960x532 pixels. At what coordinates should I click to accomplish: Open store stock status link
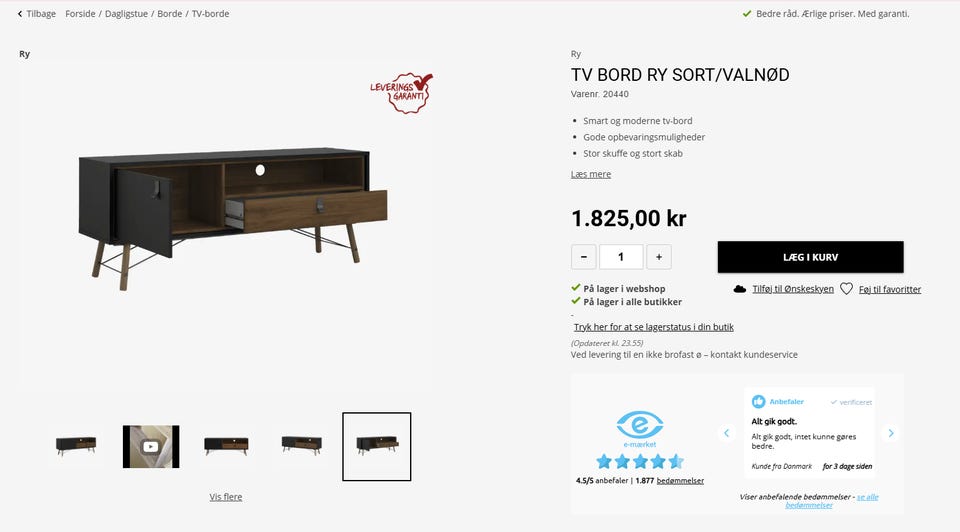tap(654, 327)
